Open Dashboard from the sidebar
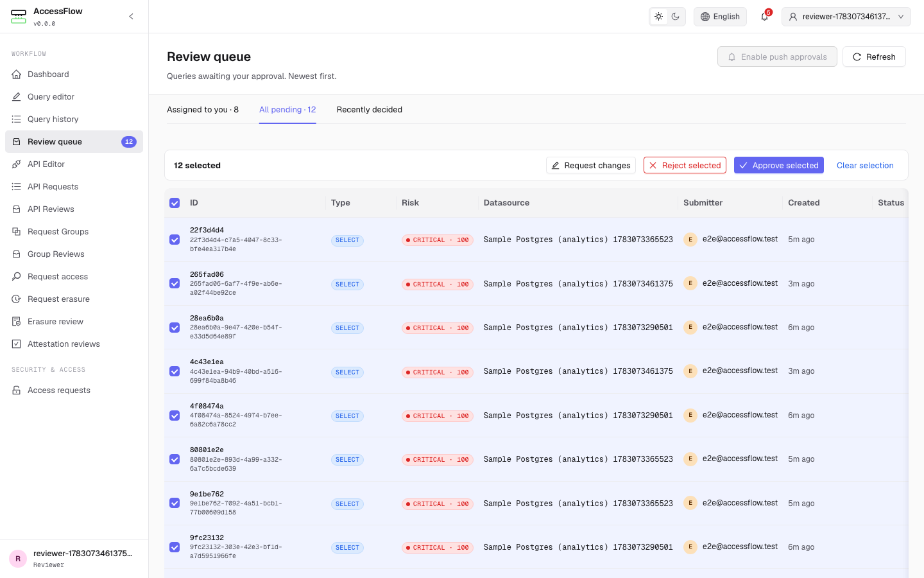924x578 pixels. 74,74
